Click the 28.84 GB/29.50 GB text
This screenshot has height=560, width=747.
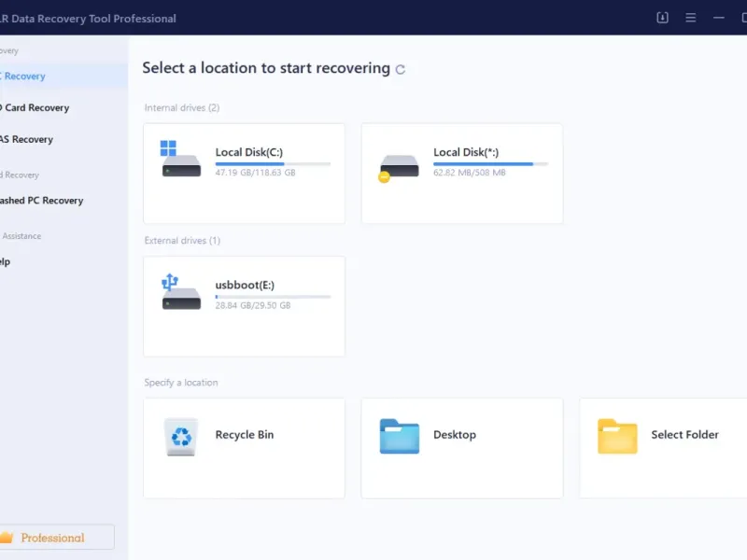253,305
